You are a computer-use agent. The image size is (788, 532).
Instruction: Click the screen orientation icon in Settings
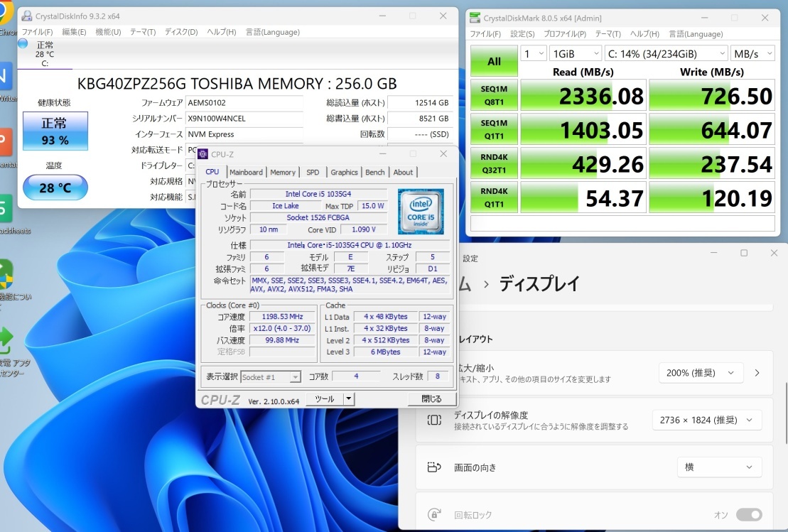[434, 467]
